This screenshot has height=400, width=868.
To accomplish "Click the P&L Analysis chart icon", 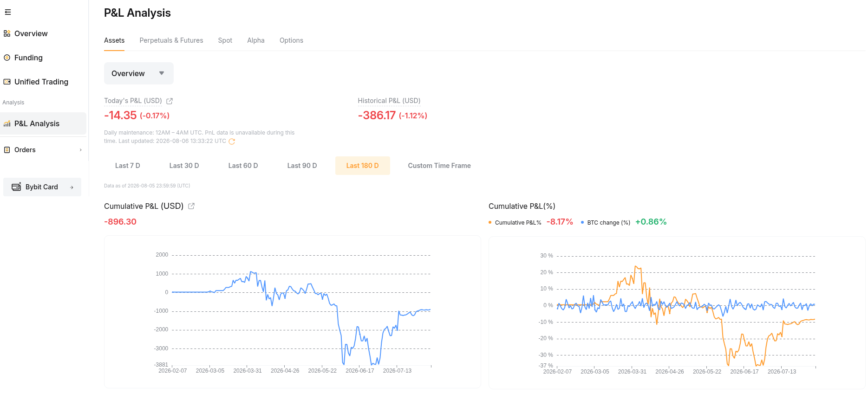I will pyautogui.click(x=7, y=124).
